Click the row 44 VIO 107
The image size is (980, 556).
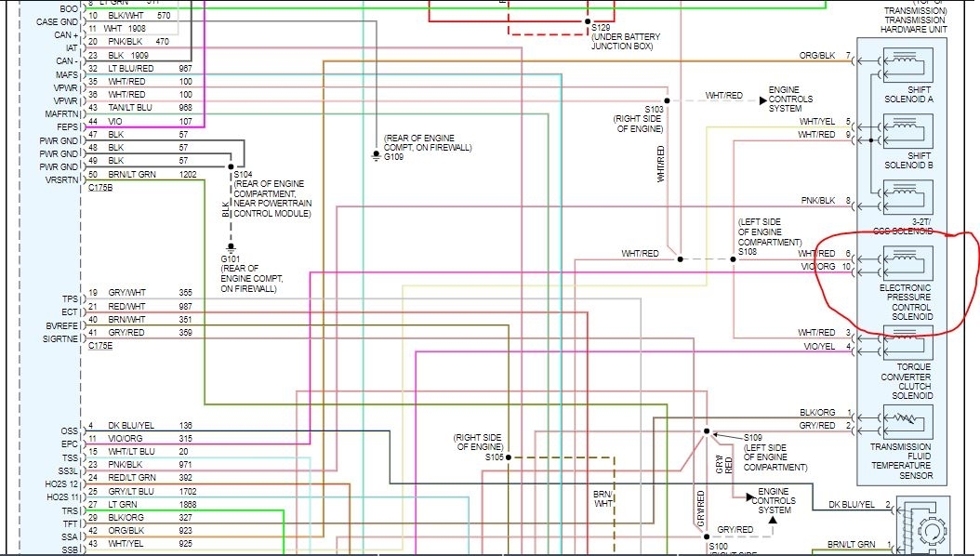pos(140,121)
